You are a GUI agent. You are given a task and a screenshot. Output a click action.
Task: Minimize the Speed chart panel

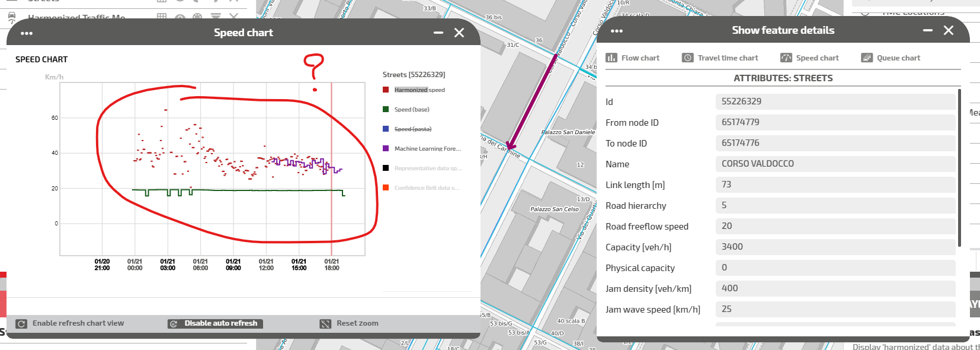point(438,33)
